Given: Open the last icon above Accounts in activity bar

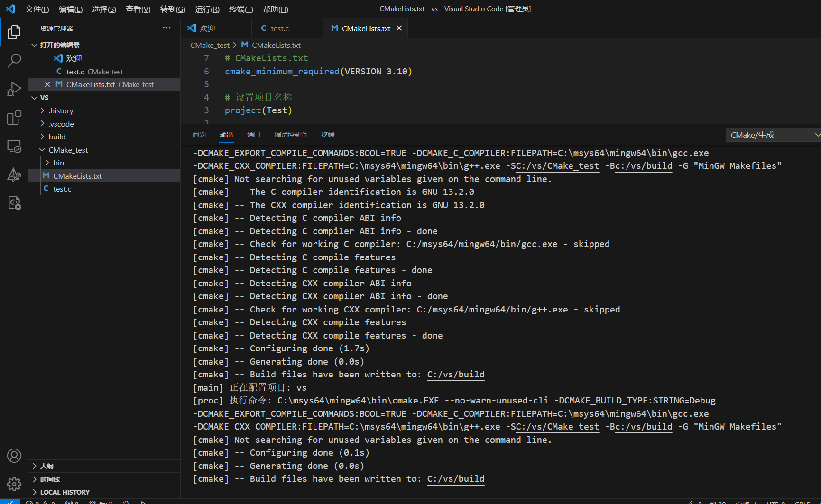Looking at the screenshot, I should [x=14, y=203].
